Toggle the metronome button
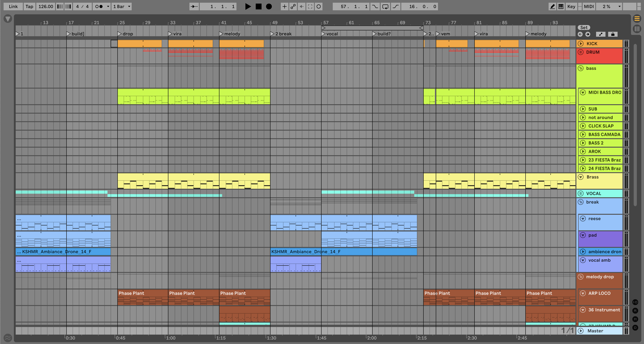 click(x=99, y=6)
